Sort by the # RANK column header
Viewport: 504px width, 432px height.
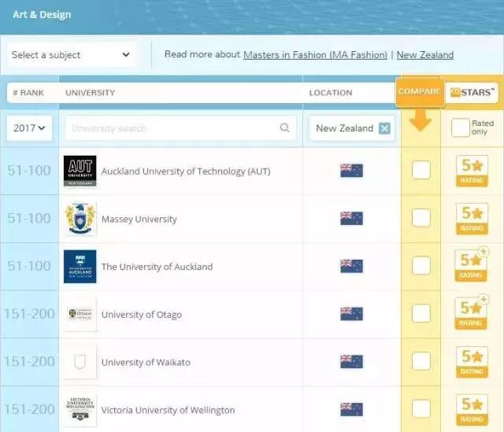(x=28, y=93)
